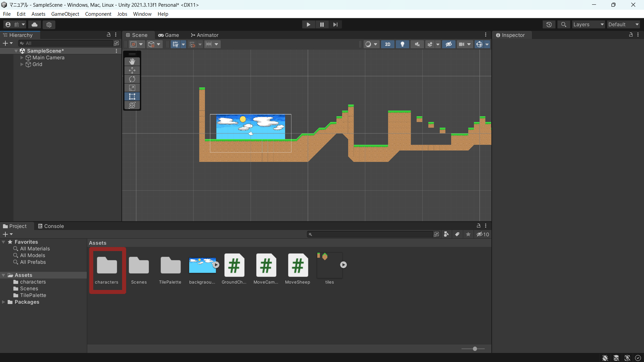Open Undo History button
Image resolution: width=644 pixels, height=362 pixels.
(x=549, y=24)
